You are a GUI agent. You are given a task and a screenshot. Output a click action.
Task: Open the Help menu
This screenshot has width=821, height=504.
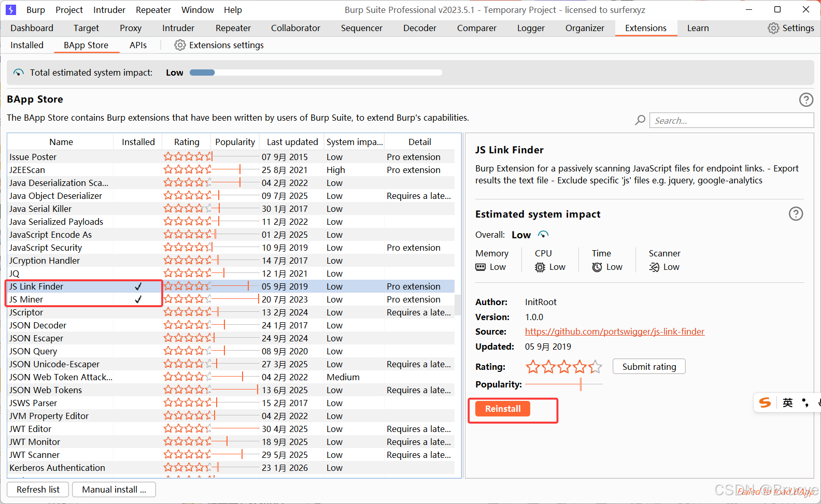coord(233,10)
